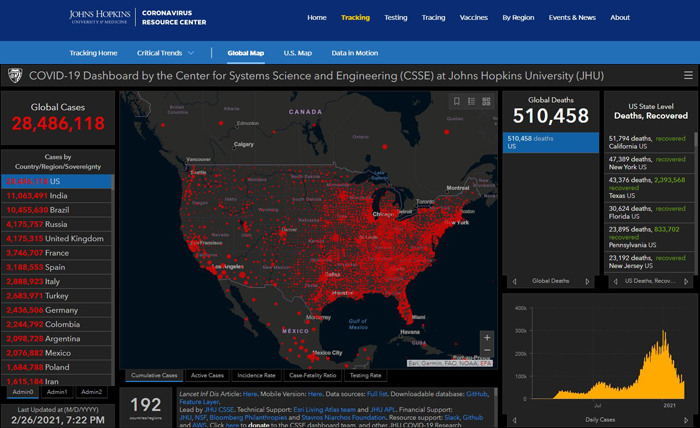The width and height of the screenshot is (700, 428).
Task: Select the Pennsylvania US deaths row
Action: coord(649,237)
